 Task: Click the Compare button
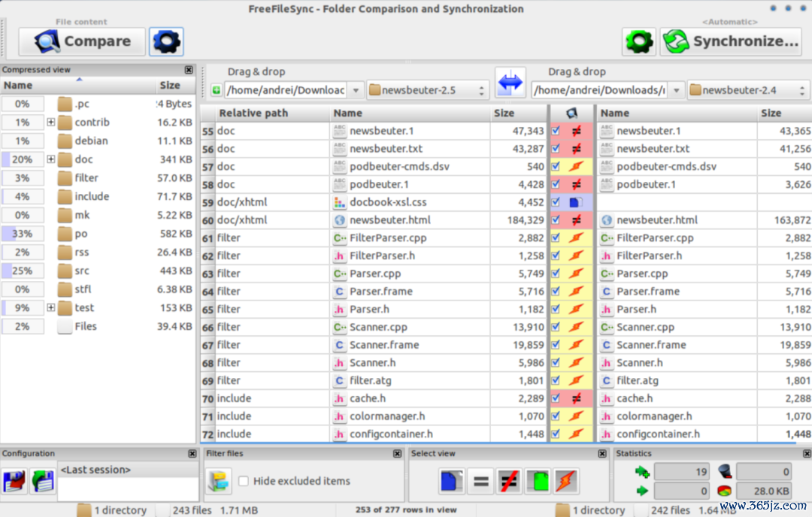[x=82, y=41]
